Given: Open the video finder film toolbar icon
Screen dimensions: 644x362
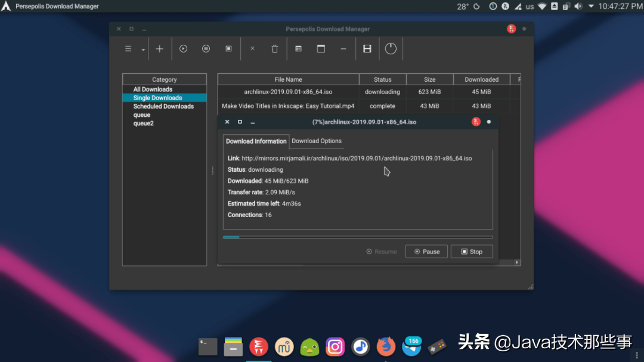Looking at the screenshot, I should pos(367,48).
